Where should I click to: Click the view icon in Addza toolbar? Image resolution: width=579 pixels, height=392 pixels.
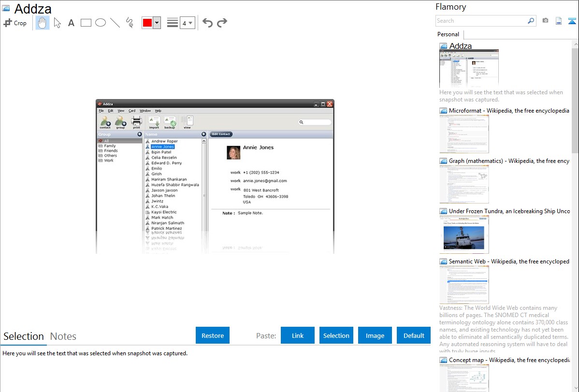point(188,122)
